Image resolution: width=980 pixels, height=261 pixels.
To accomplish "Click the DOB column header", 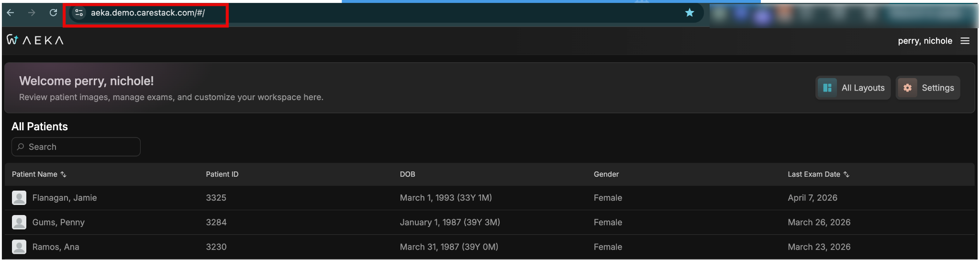I will pyautogui.click(x=408, y=174).
